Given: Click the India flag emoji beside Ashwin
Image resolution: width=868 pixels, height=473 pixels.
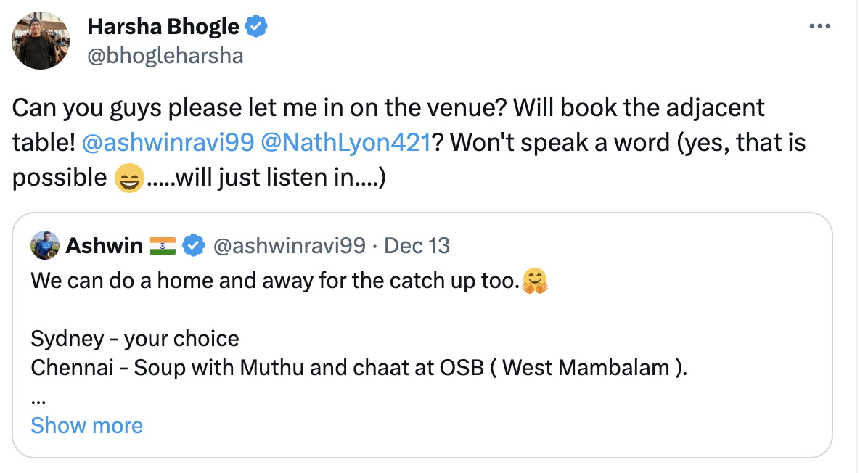Looking at the screenshot, I should click(x=162, y=246).
